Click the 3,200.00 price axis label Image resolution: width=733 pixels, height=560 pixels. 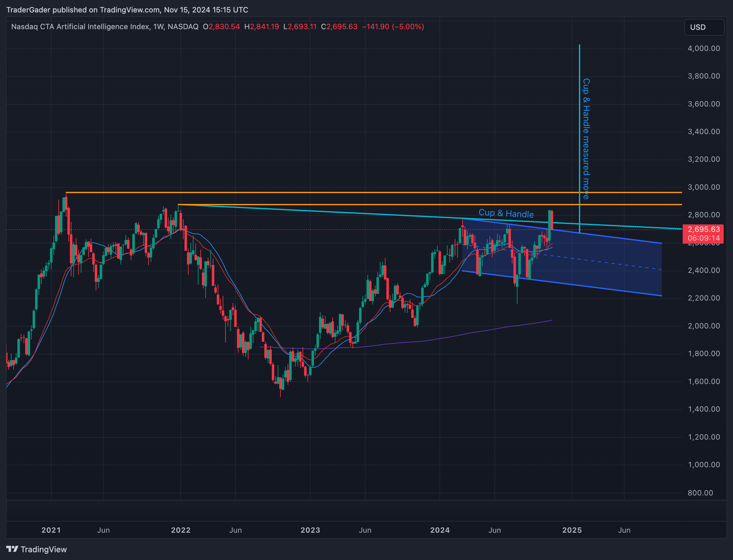click(704, 159)
